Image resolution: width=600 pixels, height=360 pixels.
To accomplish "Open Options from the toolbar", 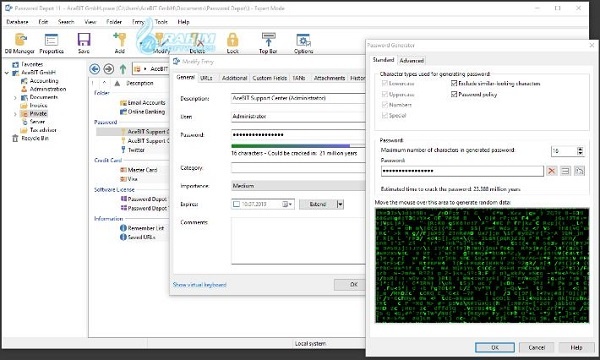I will [303, 43].
